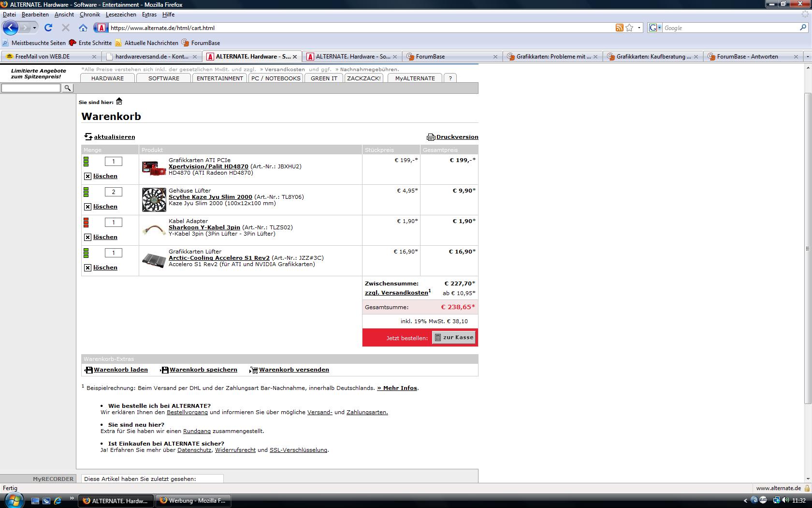This screenshot has width=812, height=508.
Task: Click the site search magnifier button
Action: pos(68,88)
